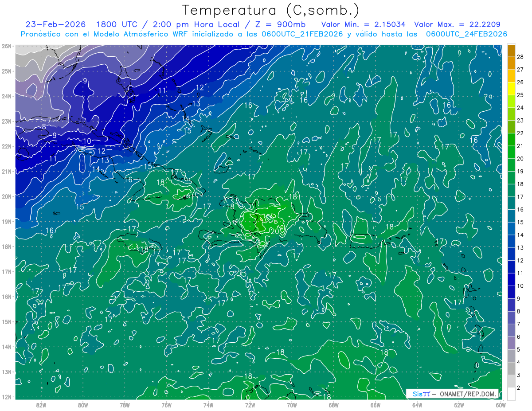Click the '12N' latitude axis label
Screen dimensions: 532x411
[6, 397]
